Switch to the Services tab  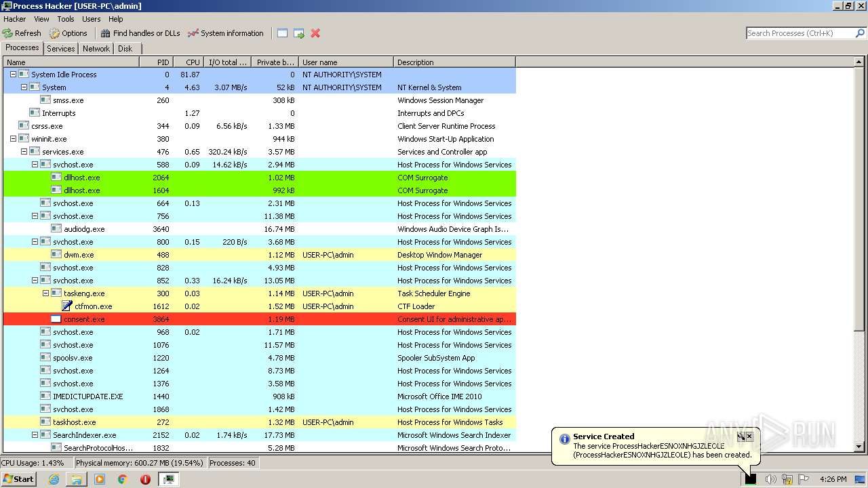[61, 49]
